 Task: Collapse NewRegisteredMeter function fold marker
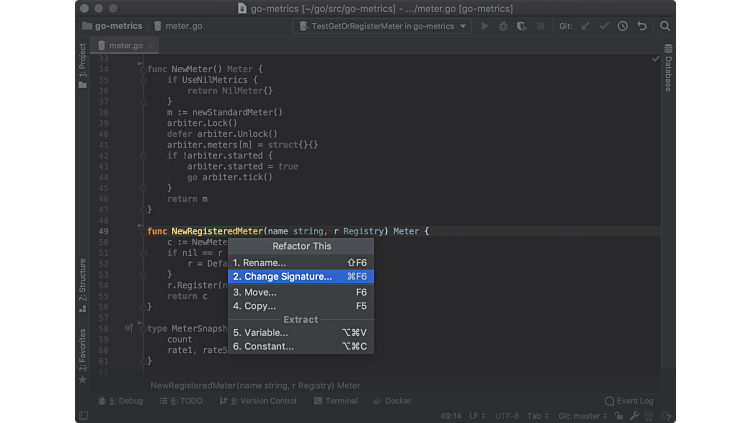143,232
